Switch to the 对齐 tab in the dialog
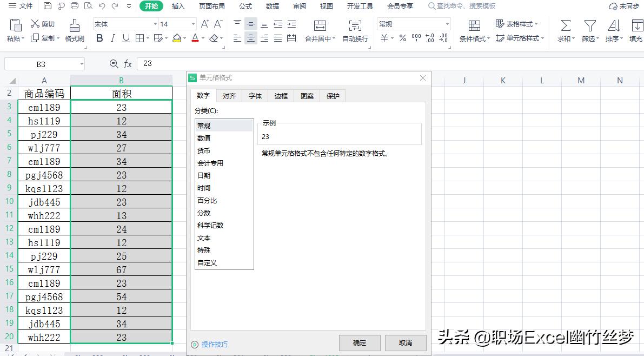This screenshot has height=356, width=644. (229, 96)
